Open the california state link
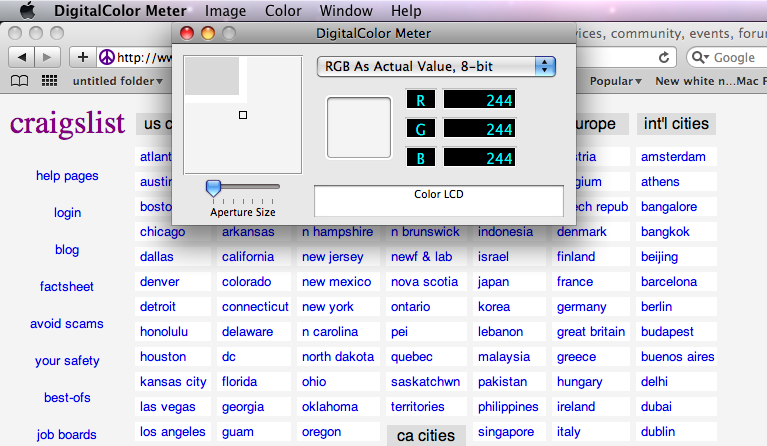This screenshot has height=446, width=767. [248, 257]
